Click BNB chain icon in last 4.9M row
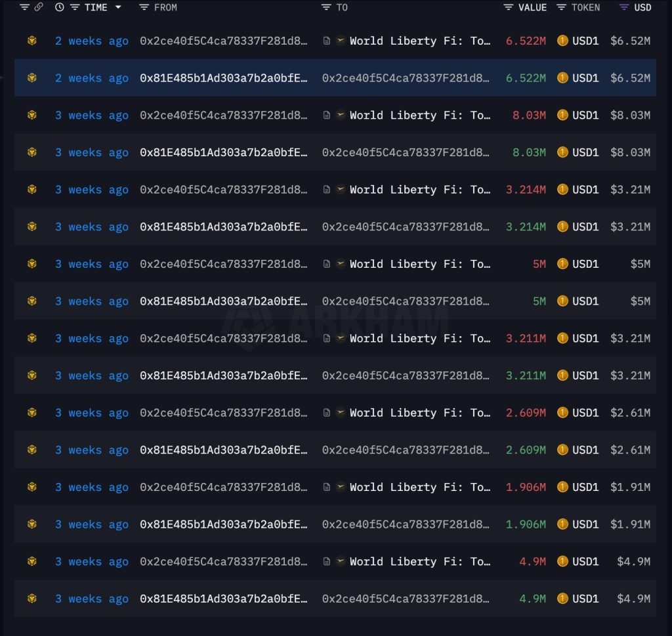 [x=31, y=599]
